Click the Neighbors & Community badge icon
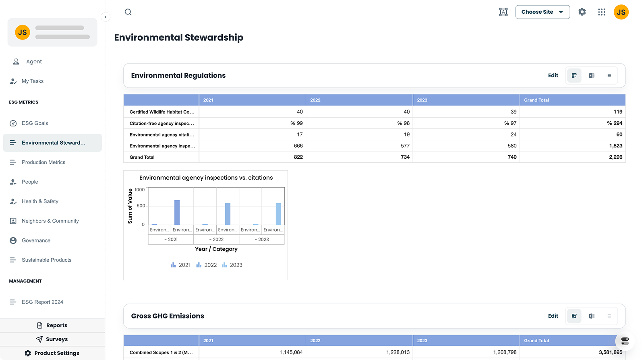This screenshot has width=644, height=360. (x=13, y=221)
